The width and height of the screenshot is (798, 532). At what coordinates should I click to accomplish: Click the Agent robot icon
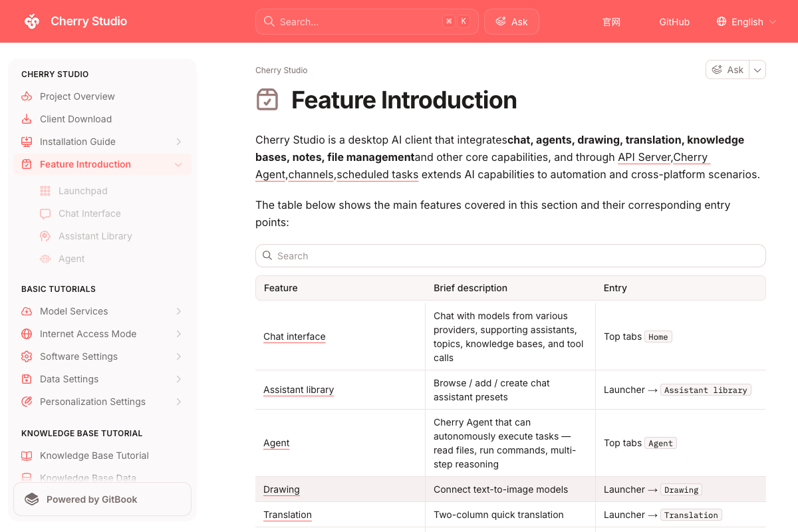coord(45,259)
